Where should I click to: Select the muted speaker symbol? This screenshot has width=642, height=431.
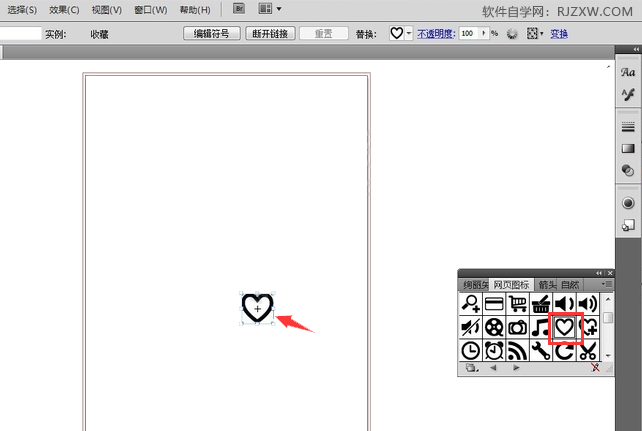pyautogui.click(x=471, y=327)
